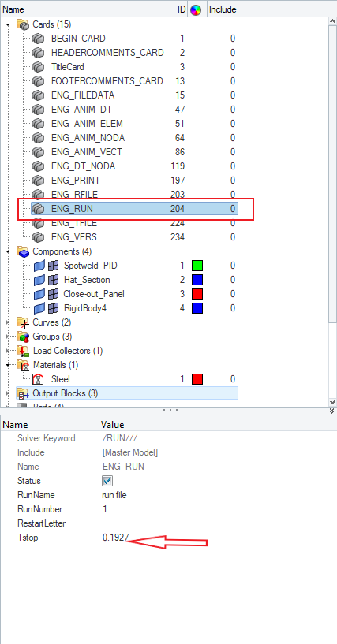This screenshot has height=644, width=337.
Task: Click the scroll down arrow of the tree scrollbar
Action: click(333, 402)
